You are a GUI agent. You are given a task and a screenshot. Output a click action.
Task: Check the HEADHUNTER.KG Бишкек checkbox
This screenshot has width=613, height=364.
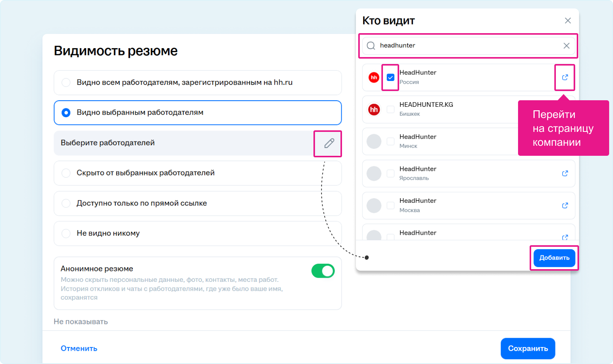(390, 110)
